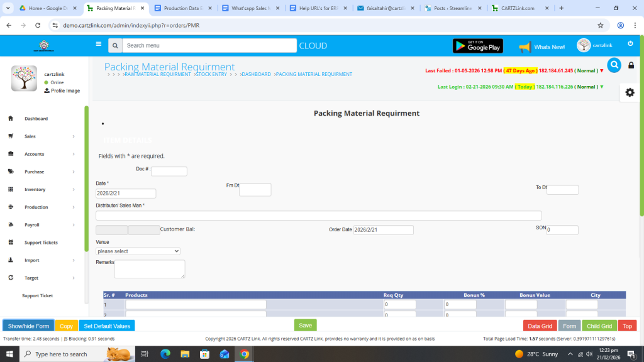Toggle Show/hide Form button
The width and height of the screenshot is (644, 362).
tap(28, 326)
